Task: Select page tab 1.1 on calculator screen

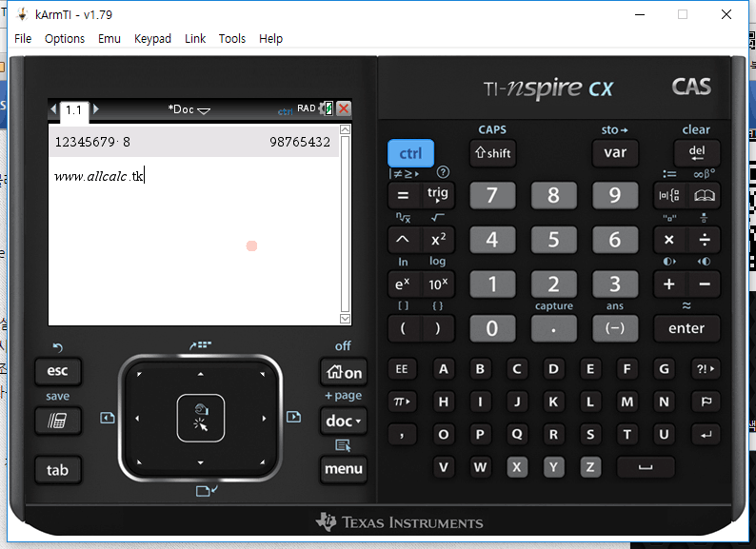Action: (73, 110)
